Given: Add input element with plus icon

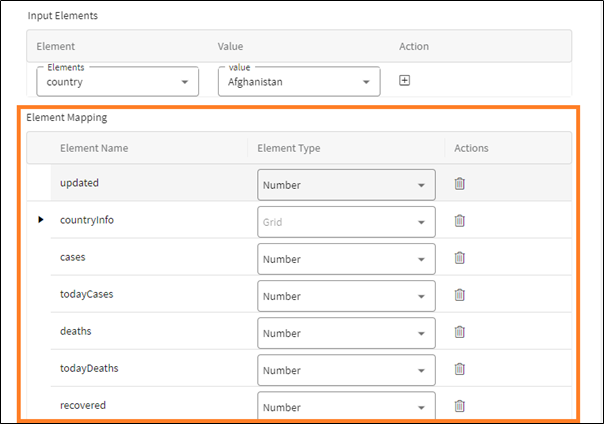Looking at the screenshot, I should [x=405, y=81].
